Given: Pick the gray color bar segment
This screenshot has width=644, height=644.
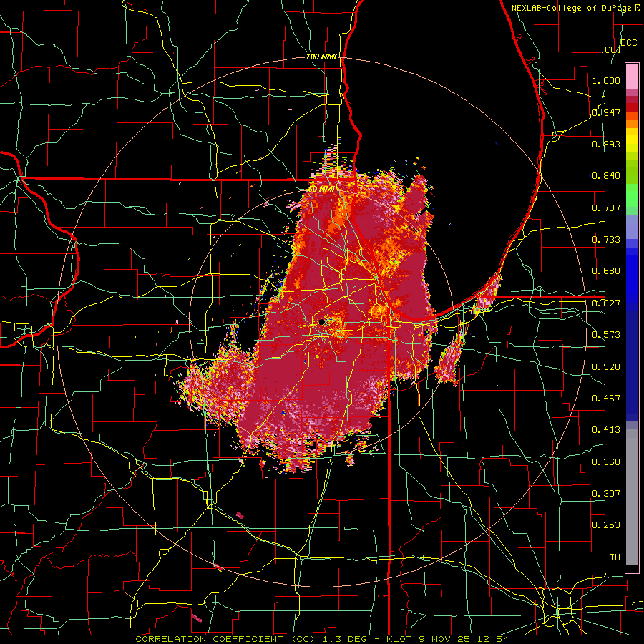Looking at the screenshot, I should click(x=632, y=497).
